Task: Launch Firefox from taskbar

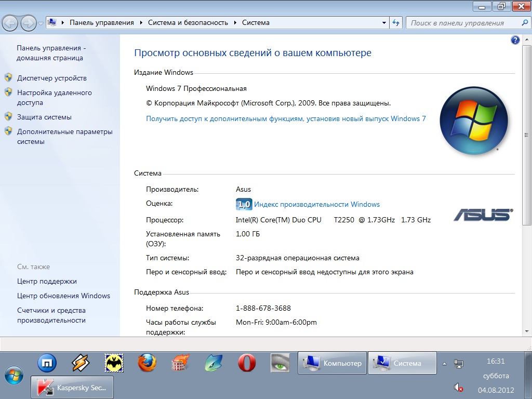Action: [147, 363]
